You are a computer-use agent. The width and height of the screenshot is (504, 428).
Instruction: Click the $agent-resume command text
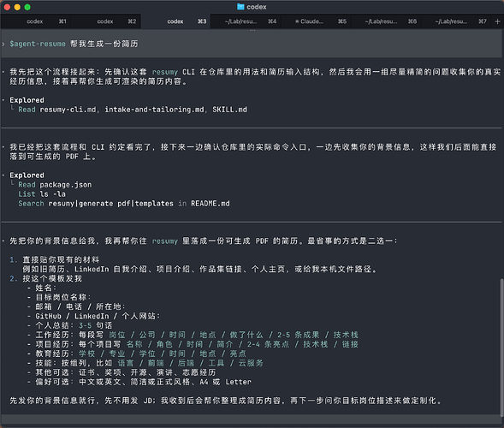[x=38, y=44]
